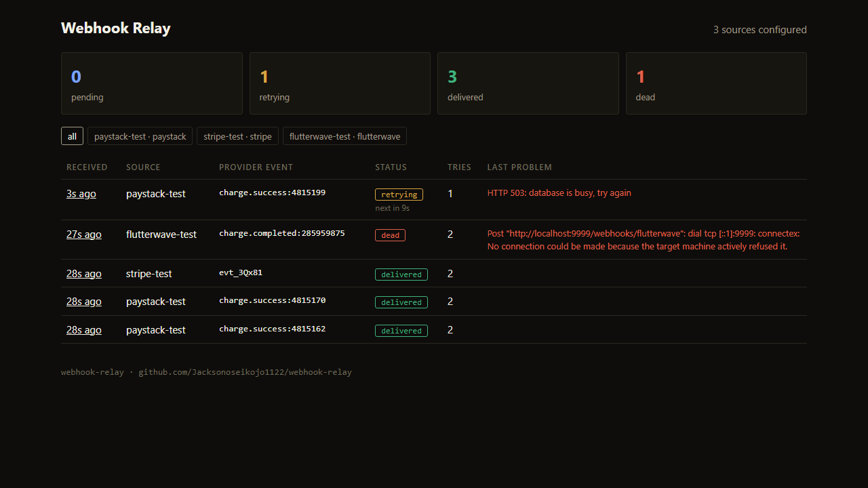Click the pending count card
The width and height of the screenshot is (868, 488).
(152, 83)
